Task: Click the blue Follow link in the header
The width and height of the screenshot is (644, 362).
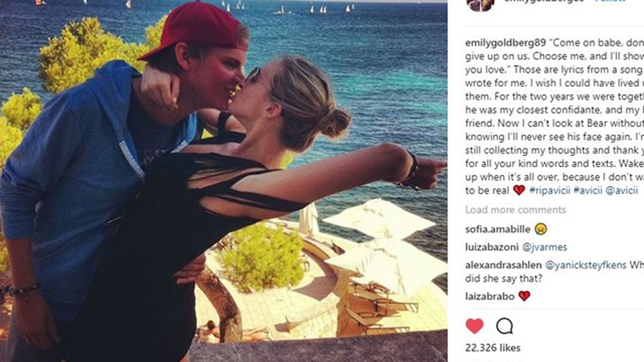Action: coord(610,1)
